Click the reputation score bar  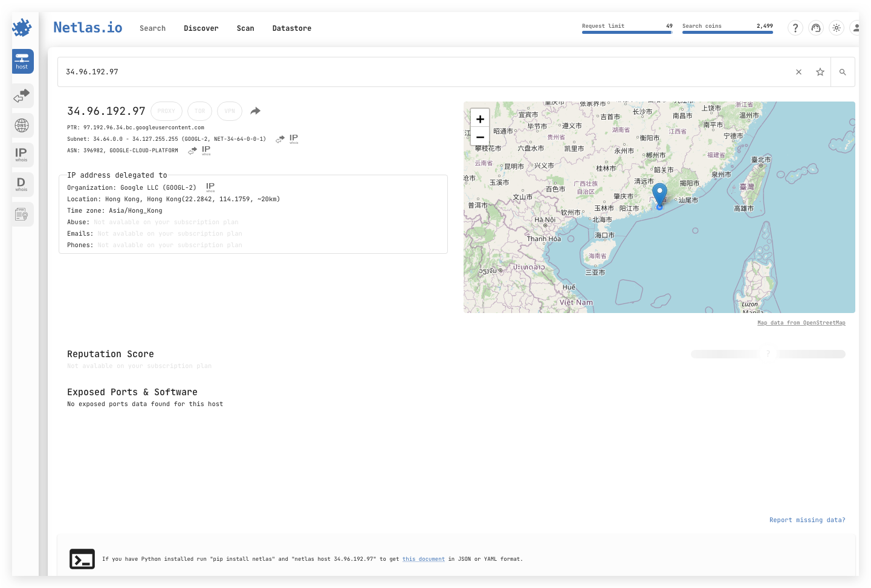(768, 354)
